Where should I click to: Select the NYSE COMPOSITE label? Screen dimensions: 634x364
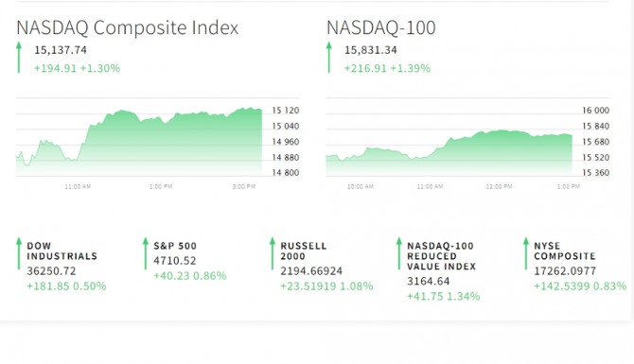[x=565, y=251]
